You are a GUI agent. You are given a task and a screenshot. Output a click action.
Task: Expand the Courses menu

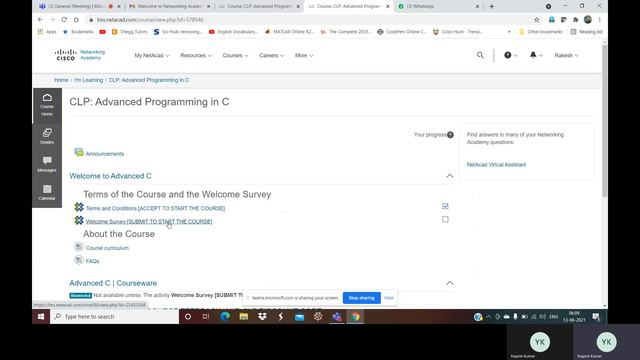(x=235, y=56)
